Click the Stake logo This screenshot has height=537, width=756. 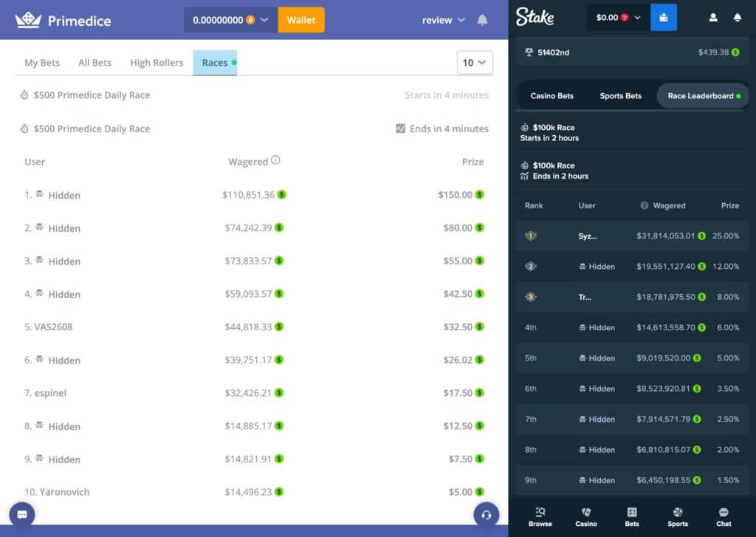[x=535, y=17]
